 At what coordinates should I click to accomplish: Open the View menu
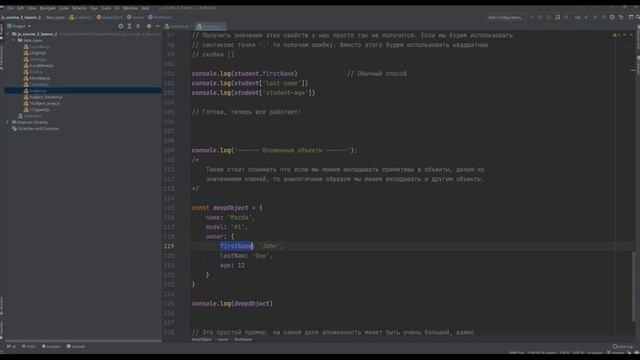pyautogui.click(x=32, y=8)
